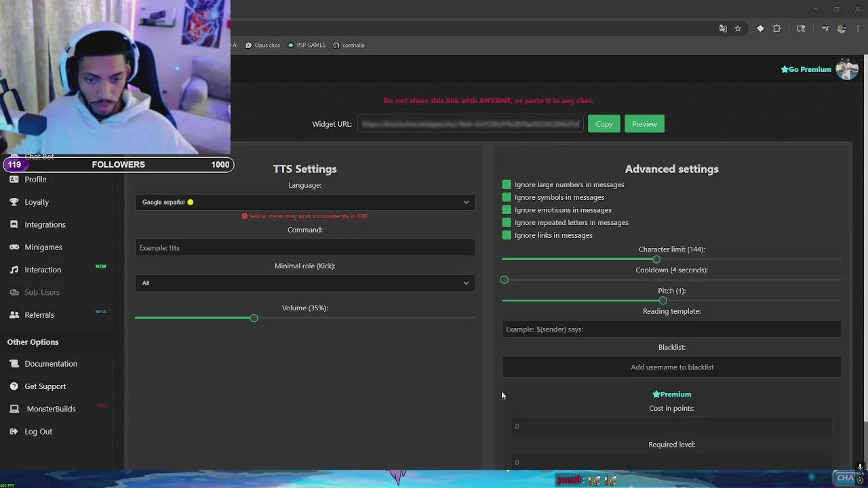The height and width of the screenshot is (488, 868).
Task: Open the Language dropdown showing Google español
Action: click(x=305, y=202)
